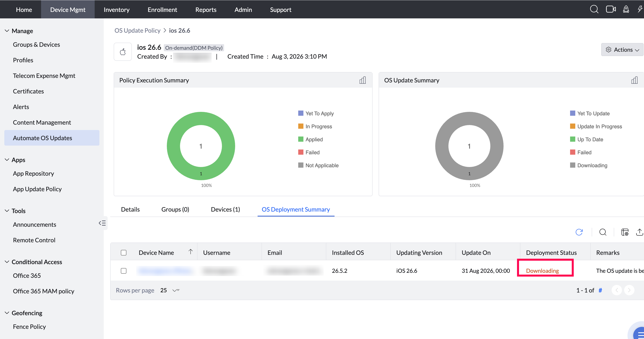The image size is (644, 339).
Task: Search within the deployment table
Action: click(x=603, y=232)
